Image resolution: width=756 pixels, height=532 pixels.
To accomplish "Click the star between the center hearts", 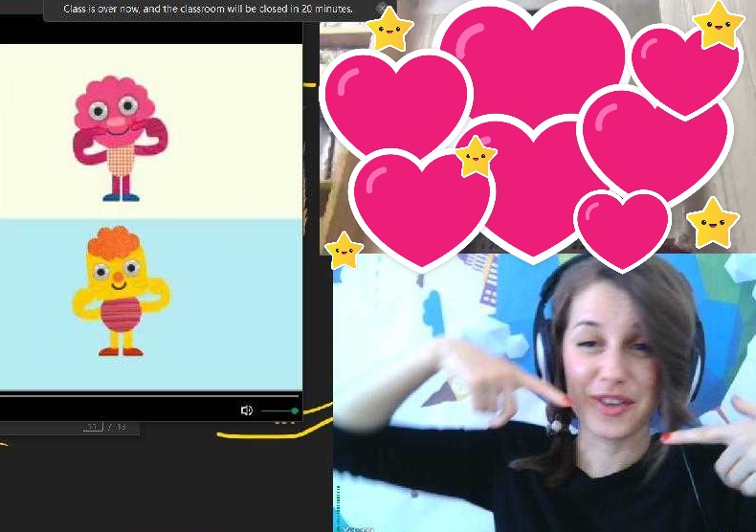I will [476, 156].
